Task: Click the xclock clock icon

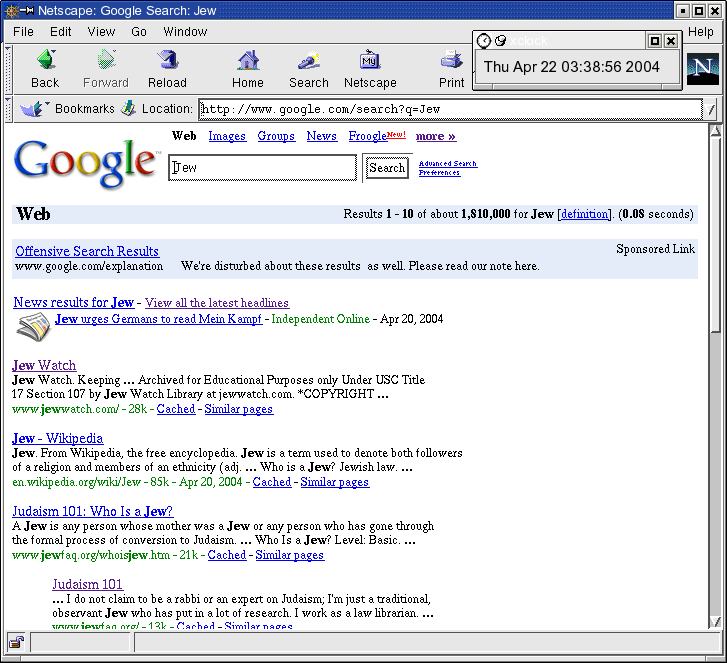Action: point(484,41)
